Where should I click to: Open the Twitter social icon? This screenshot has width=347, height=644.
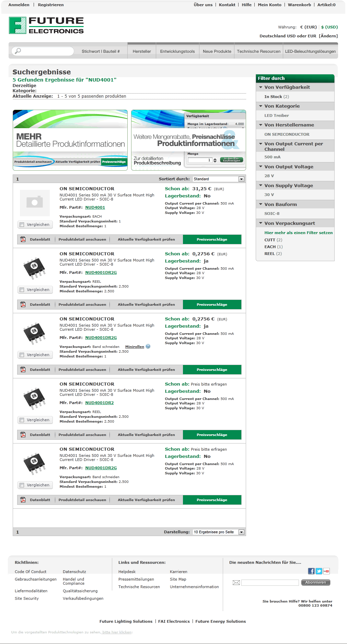319,571
